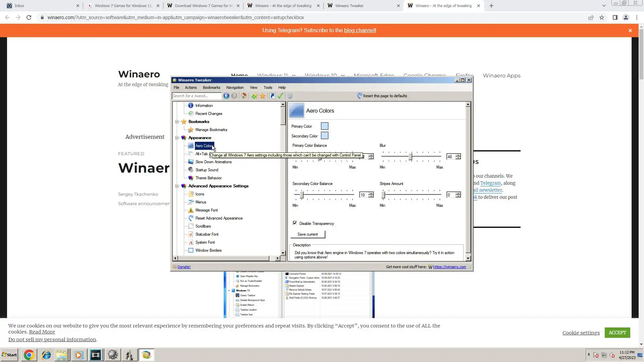The height and width of the screenshot is (362, 644).
Task: Collapse the Appearance tree node
Action: point(177,138)
